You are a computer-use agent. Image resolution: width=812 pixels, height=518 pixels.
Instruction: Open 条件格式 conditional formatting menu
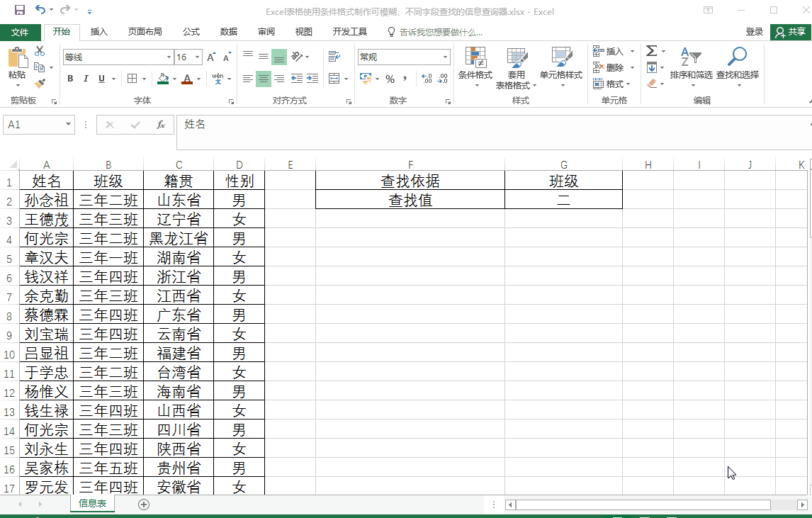click(475, 66)
